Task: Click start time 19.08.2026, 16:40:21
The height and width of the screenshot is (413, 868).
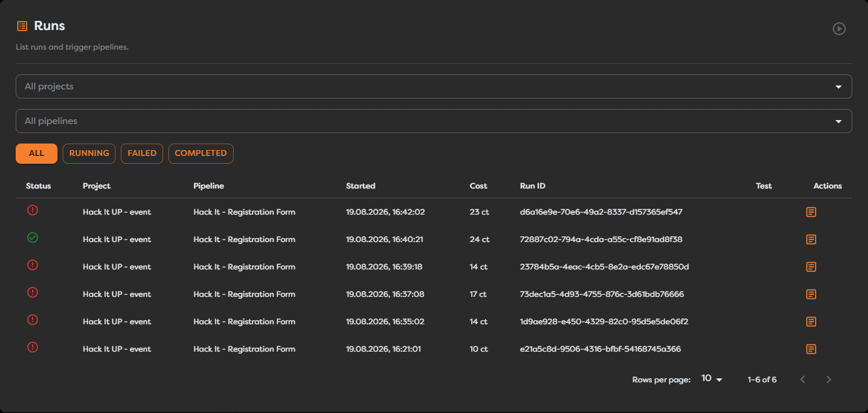Action: pyautogui.click(x=384, y=239)
